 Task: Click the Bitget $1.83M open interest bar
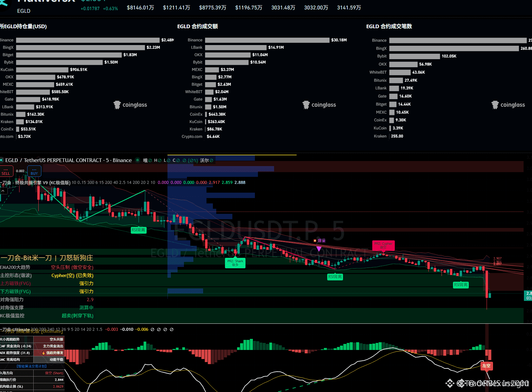click(69, 55)
